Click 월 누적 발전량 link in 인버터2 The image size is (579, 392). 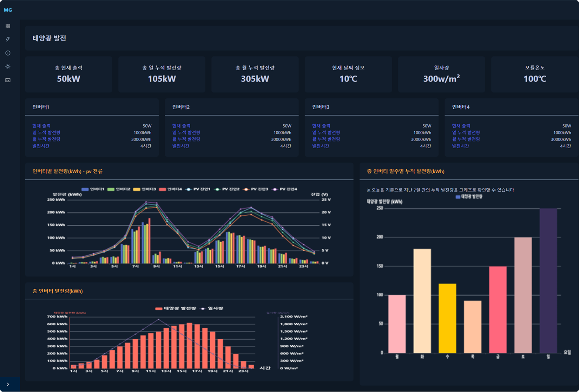pos(186,139)
